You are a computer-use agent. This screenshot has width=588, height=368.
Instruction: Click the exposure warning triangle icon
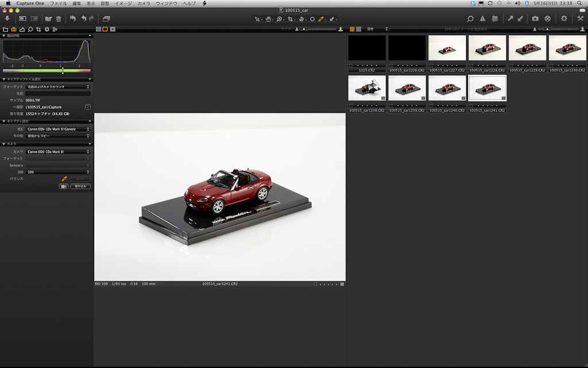tap(482, 18)
